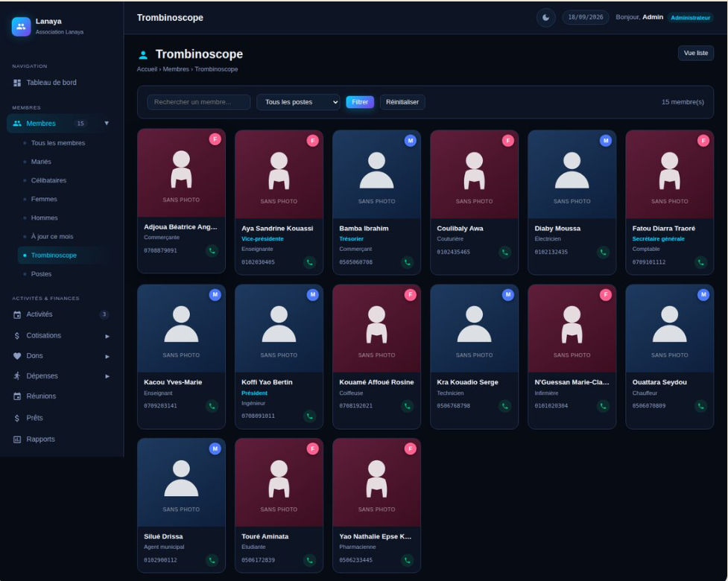This screenshot has width=728, height=581.
Task: Open the Tous les postes dropdown
Action: pos(299,102)
